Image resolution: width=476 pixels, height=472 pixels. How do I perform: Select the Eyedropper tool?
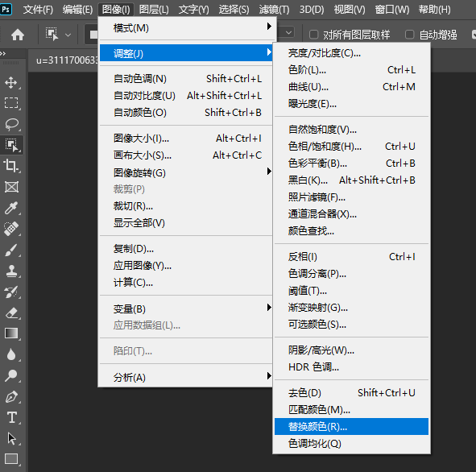(x=11, y=208)
